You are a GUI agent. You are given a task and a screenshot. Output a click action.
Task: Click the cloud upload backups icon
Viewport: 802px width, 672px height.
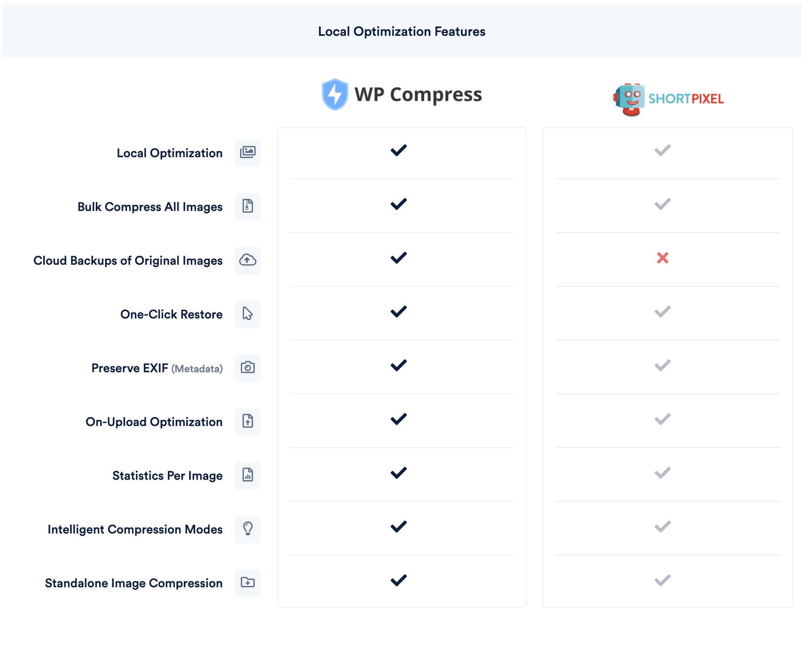(x=247, y=260)
